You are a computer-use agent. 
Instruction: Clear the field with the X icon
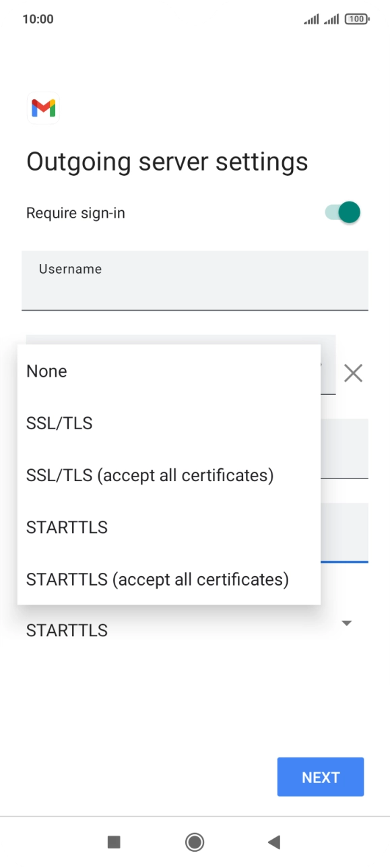click(x=353, y=373)
